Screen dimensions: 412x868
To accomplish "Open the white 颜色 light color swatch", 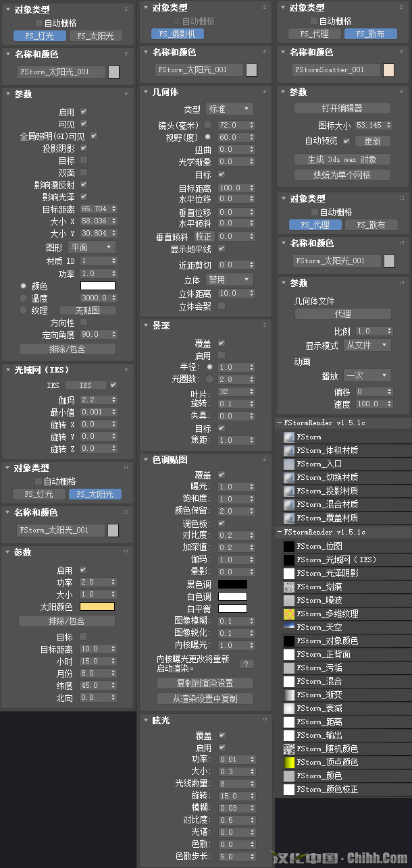I will [98, 286].
